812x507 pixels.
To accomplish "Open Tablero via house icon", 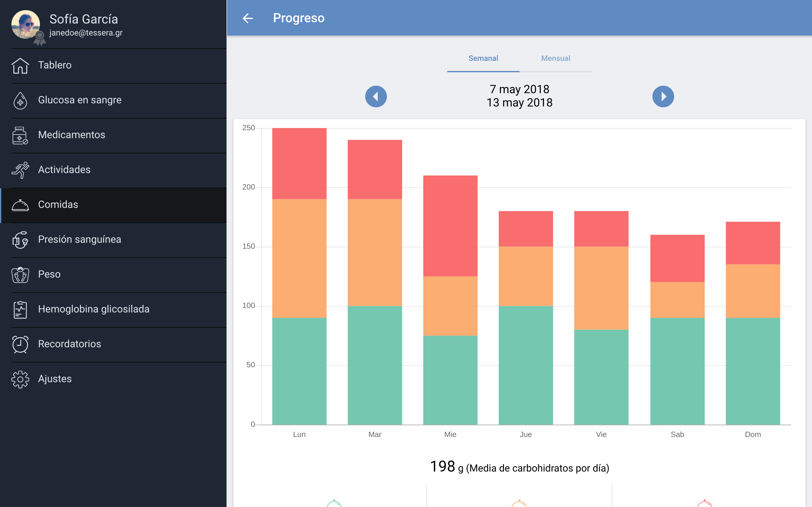I will (20, 65).
